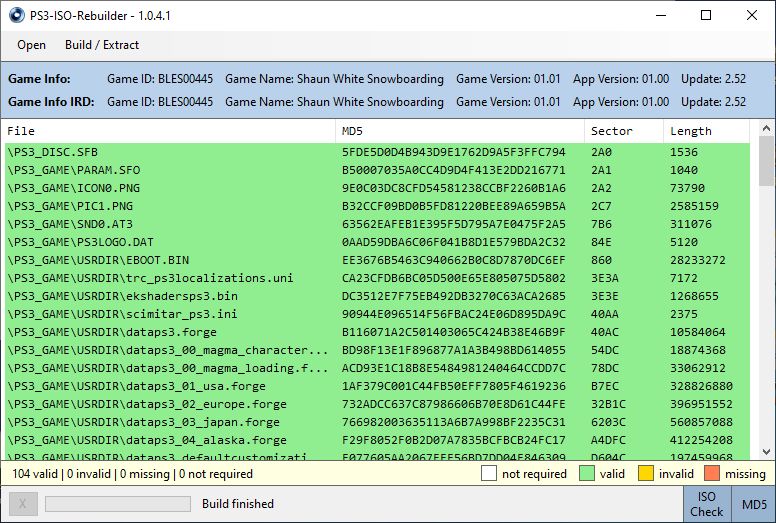Image resolution: width=776 pixels, height=523 pixels.
Task: Click the vertical scrollbar up arrow
Action: coord(767,130)
